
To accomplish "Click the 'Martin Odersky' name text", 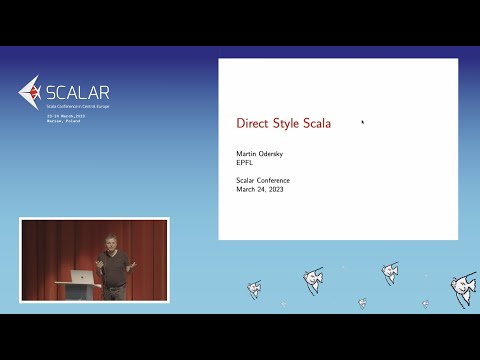I will [259, 154].
